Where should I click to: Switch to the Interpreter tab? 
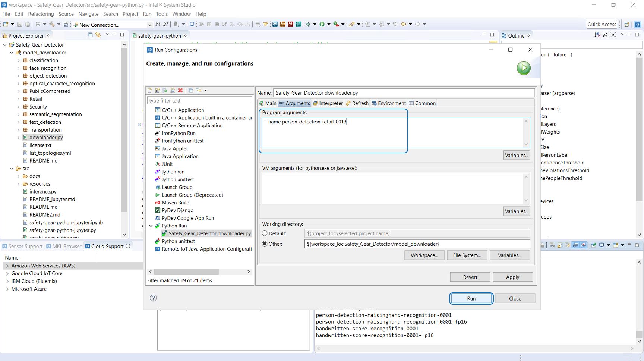[328, 103]
